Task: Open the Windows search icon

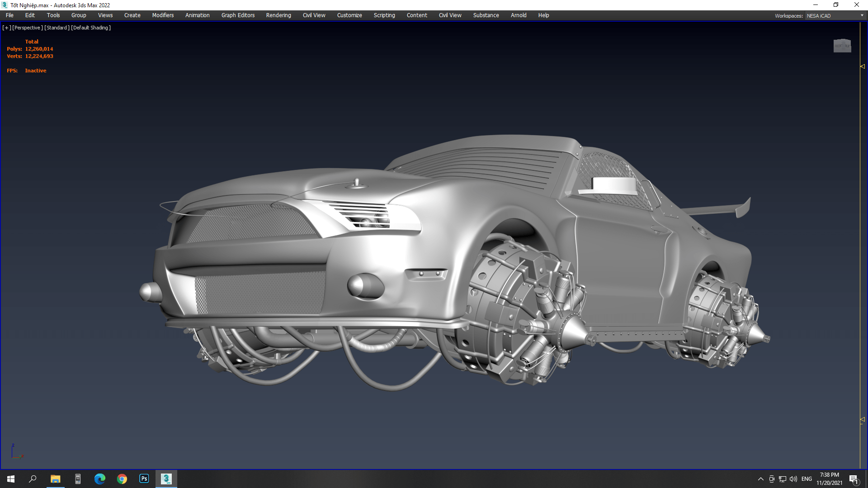Action: point(33,479)
